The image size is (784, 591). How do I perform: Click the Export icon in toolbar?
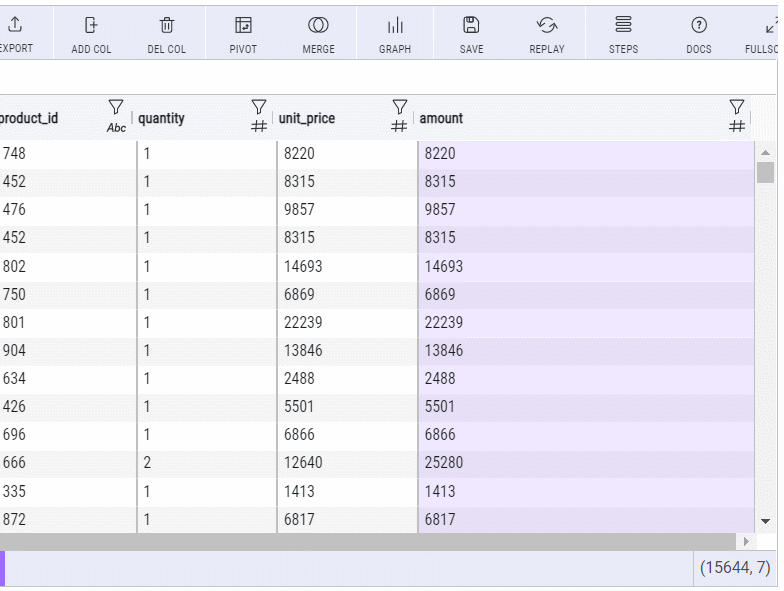(x=15, y=33)
